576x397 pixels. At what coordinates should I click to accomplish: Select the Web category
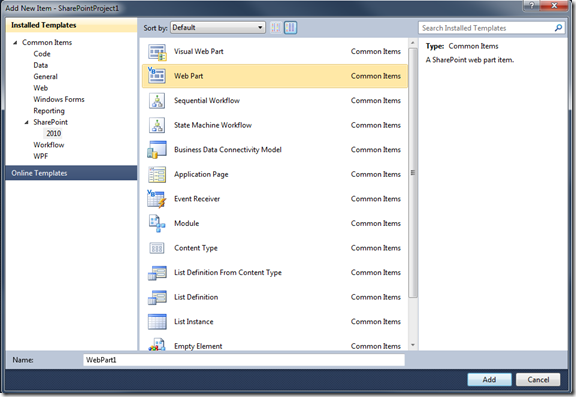pyautogui.click(x=41, y=88)
